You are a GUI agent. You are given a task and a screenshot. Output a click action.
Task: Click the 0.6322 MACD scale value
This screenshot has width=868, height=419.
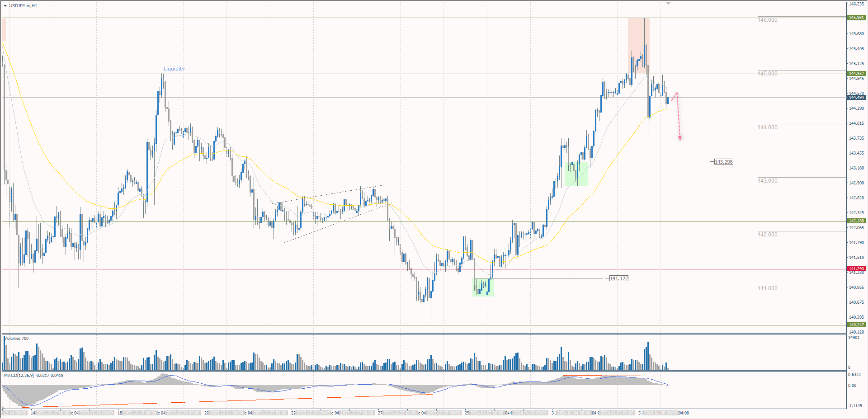tap(854, 375)
